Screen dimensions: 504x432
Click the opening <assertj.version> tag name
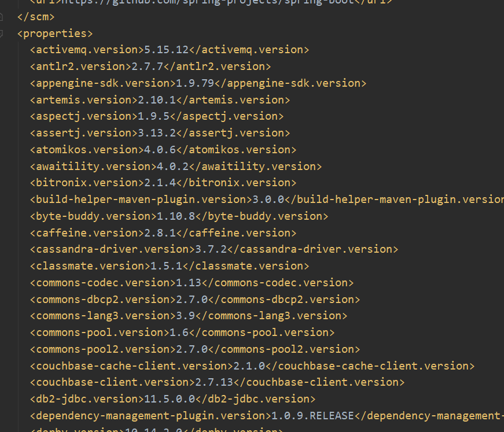(x=84, y=133)
